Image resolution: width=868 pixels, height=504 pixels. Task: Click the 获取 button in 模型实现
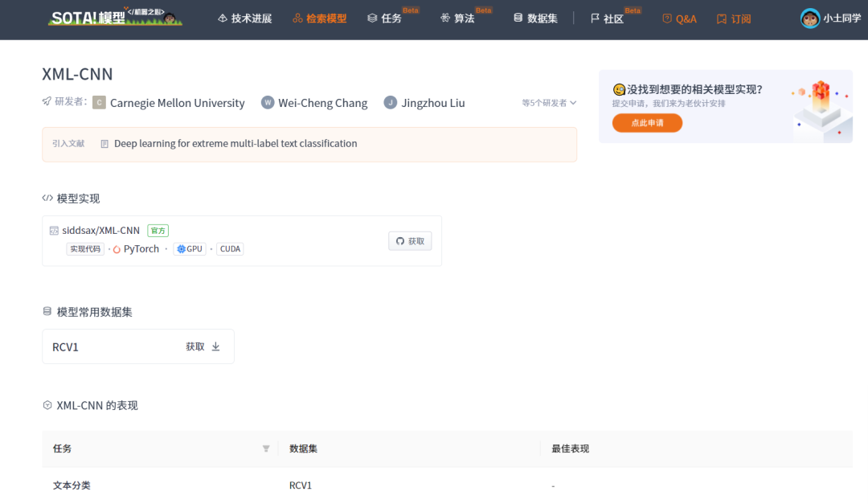click(410, 240)
